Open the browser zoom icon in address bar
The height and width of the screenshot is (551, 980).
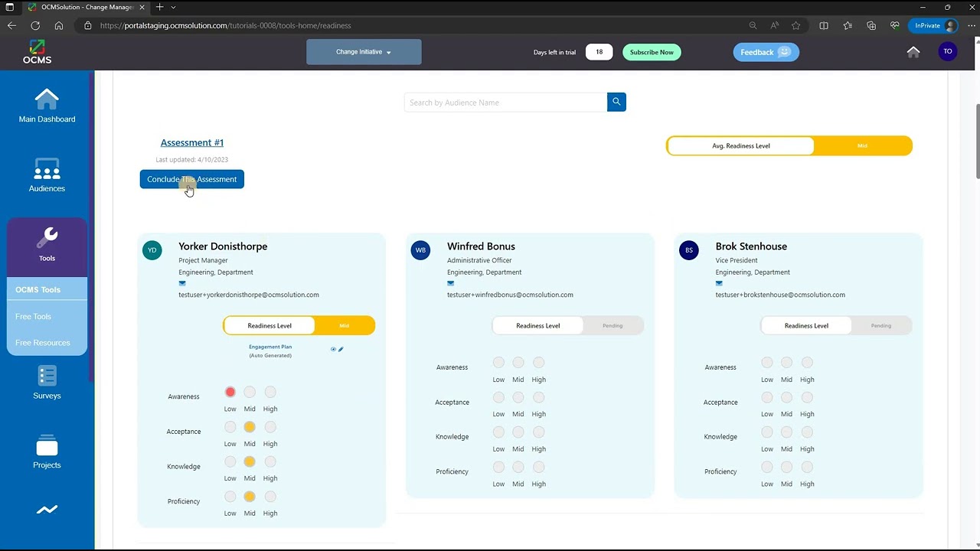click(753, 25)
